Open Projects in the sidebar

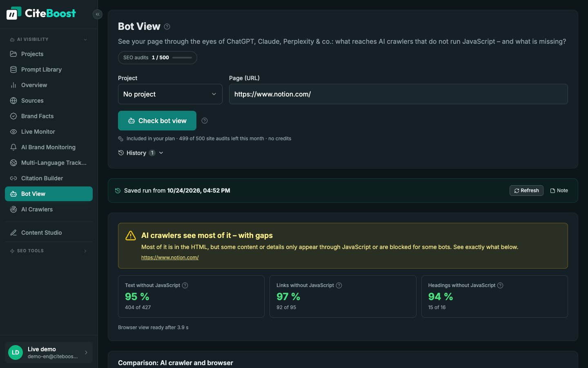pyautogui.click(x=49, y=54)
